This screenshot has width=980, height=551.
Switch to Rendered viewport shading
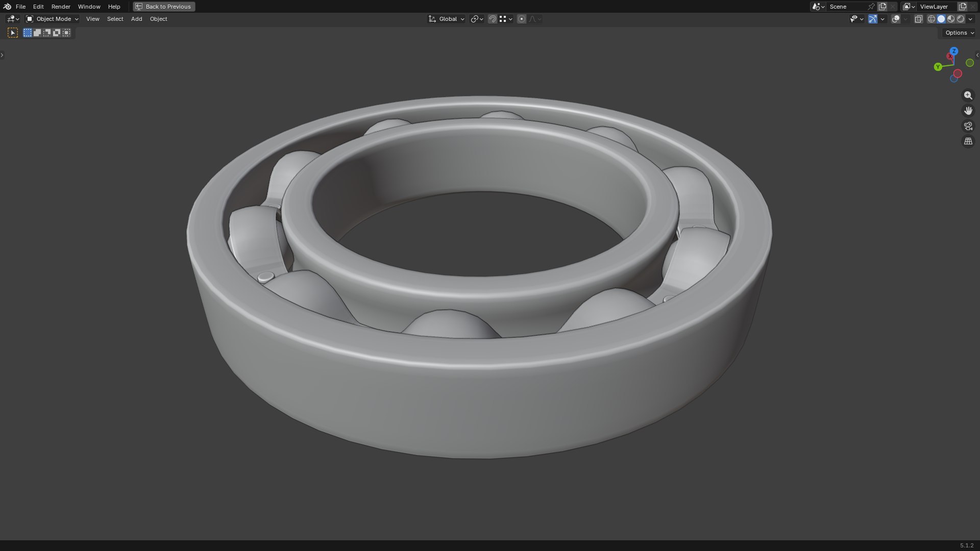961,19
